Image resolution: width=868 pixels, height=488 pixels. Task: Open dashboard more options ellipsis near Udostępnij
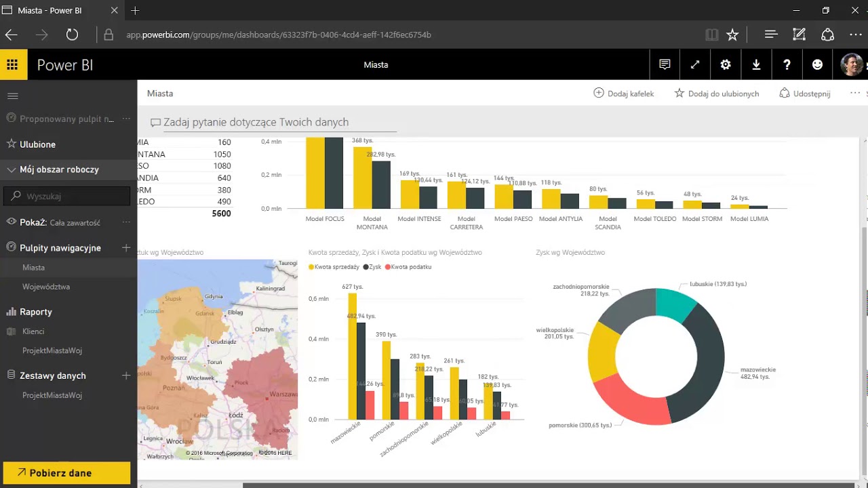point(854,94)
